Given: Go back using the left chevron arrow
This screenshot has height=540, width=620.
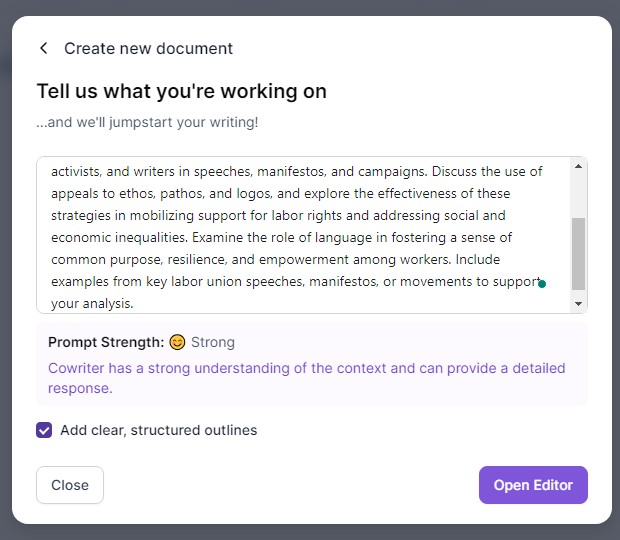Looking at the screenshot, I should (43, 48).
